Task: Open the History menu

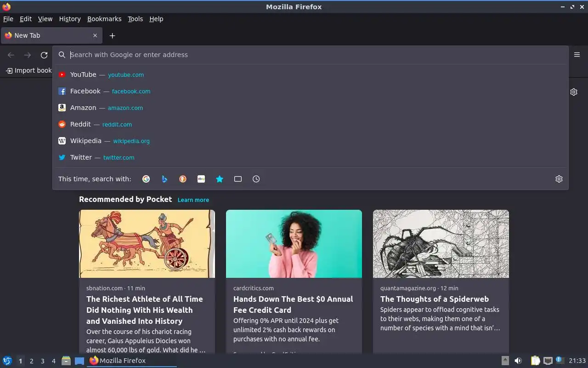Action: pyautogui.click(x=70, y=19)
